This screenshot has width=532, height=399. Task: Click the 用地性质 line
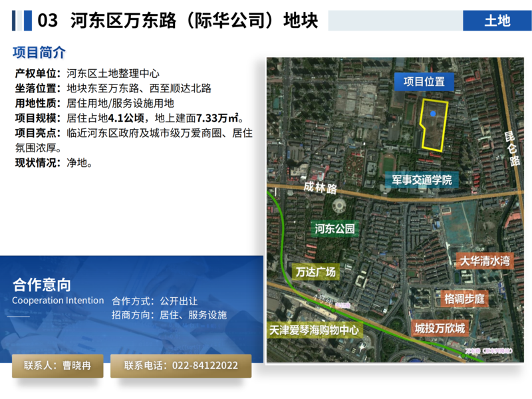(x=94, y=103)
